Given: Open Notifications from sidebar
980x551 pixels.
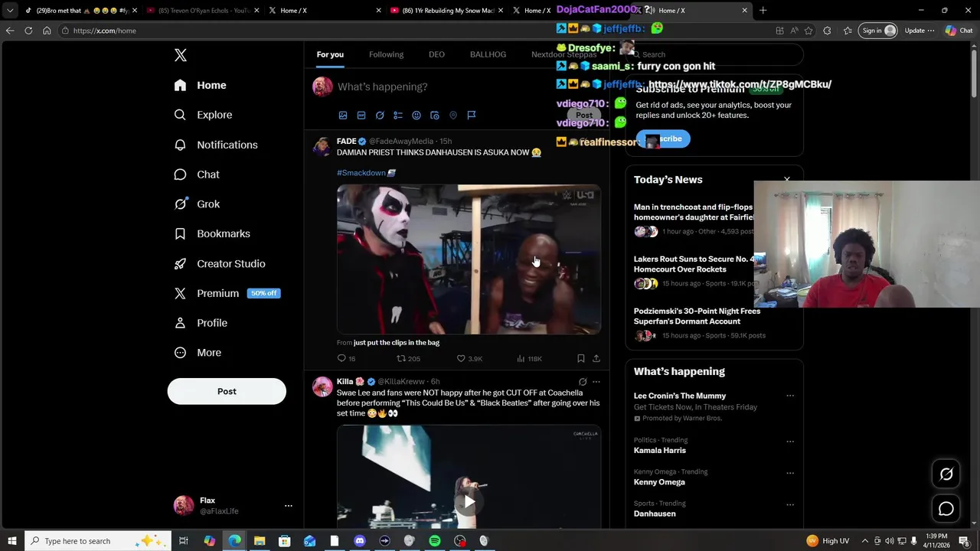Looking at the screenshot, I should [216, 145].
